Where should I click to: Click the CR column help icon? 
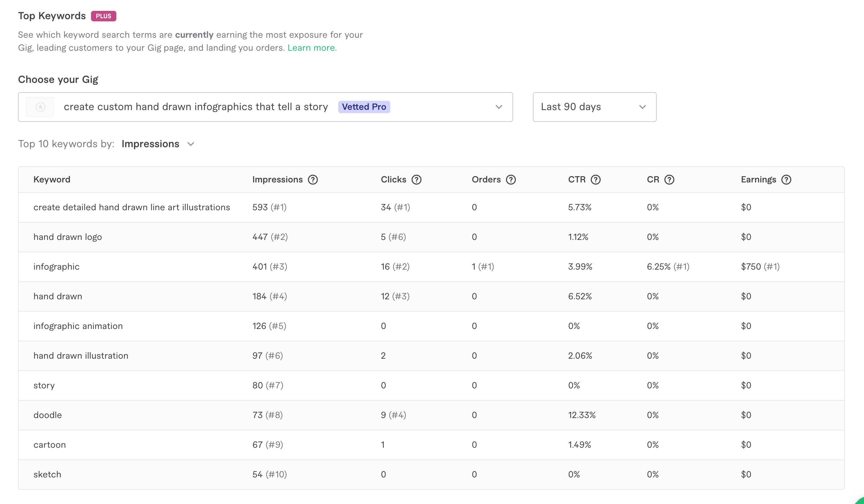click(669, 180)
